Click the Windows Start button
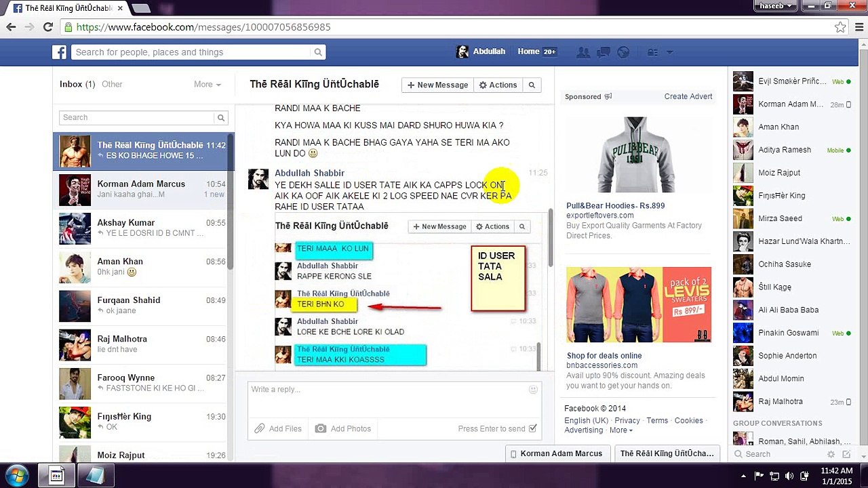Image resolution: width=868 pixels, height=488 pixels. point(17,476)
